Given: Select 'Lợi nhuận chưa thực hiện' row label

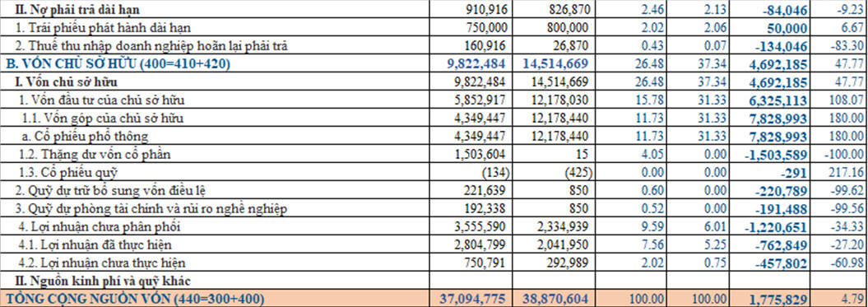Looking at the screenshot, I should coord(215,263).
